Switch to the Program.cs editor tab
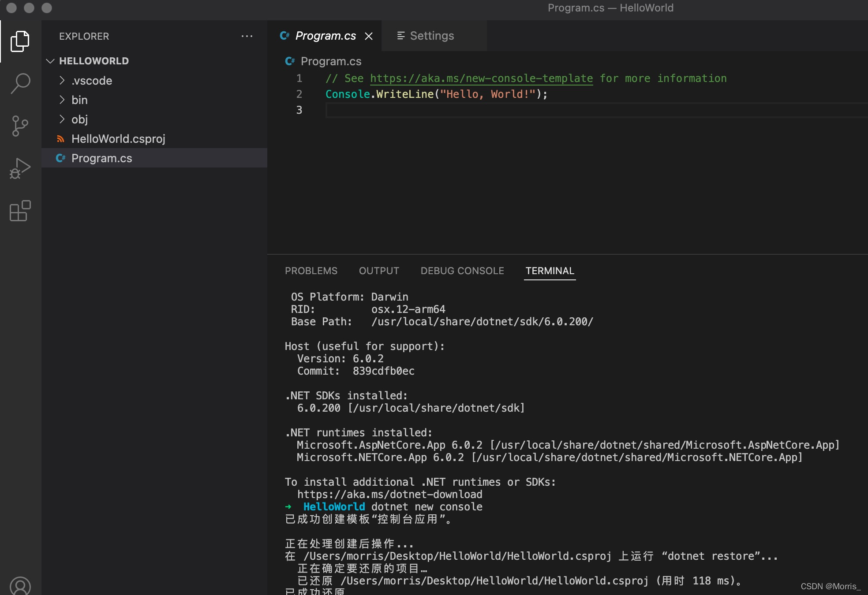Viewport: 868px width, 595px height. click(x=325, y=36)
